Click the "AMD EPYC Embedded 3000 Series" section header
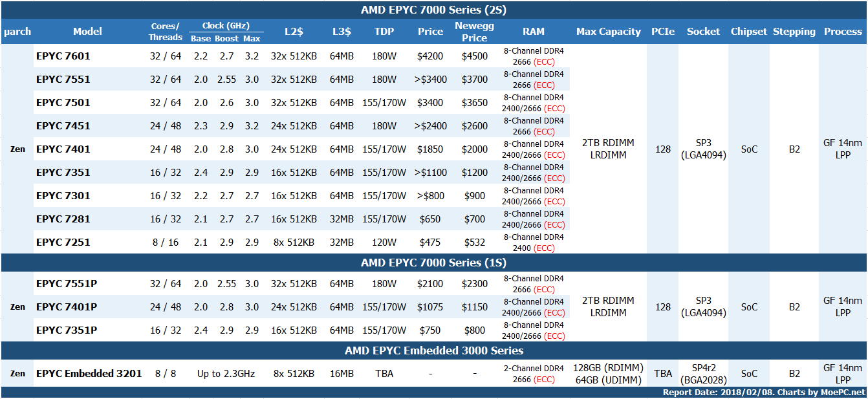Viewport: 868px width, 399px height. click(433, 350)
